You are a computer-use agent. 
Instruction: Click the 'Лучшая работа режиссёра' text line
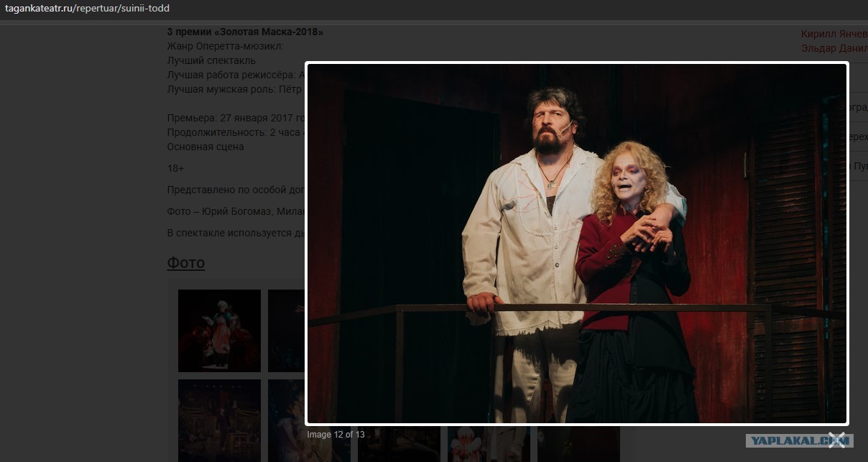(x=236, y=75)
